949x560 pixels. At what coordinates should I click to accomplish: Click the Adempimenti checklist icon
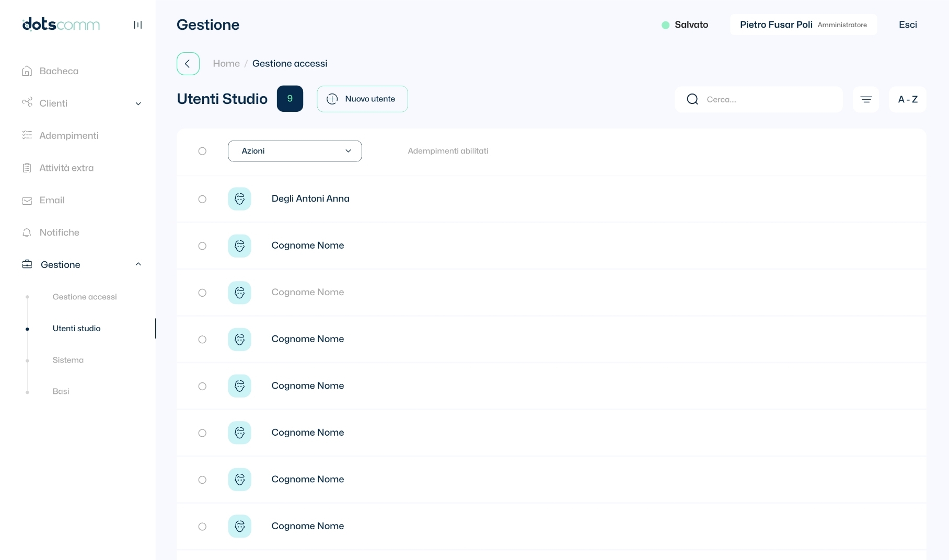coord(27,136)
